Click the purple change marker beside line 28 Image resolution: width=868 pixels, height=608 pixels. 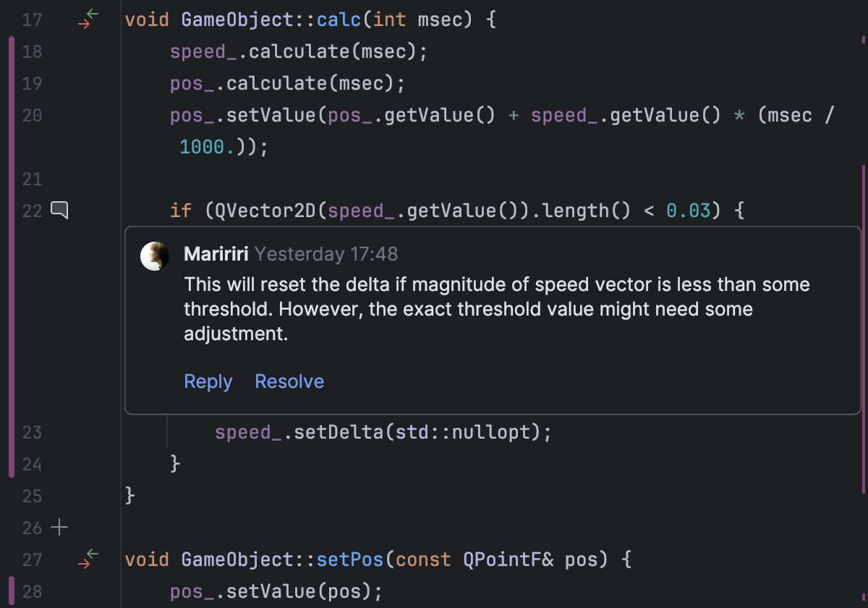pyautogui.click(x=12, y=591)
